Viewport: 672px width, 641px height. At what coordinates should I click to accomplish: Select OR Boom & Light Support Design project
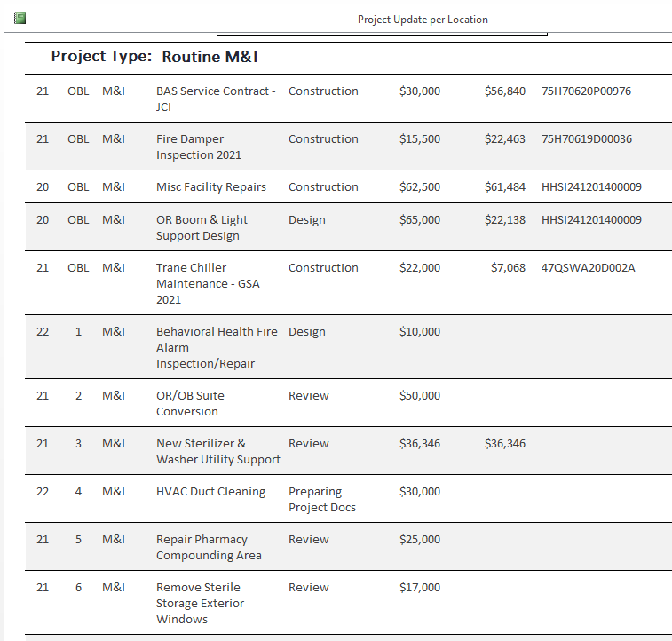point(202,228)
